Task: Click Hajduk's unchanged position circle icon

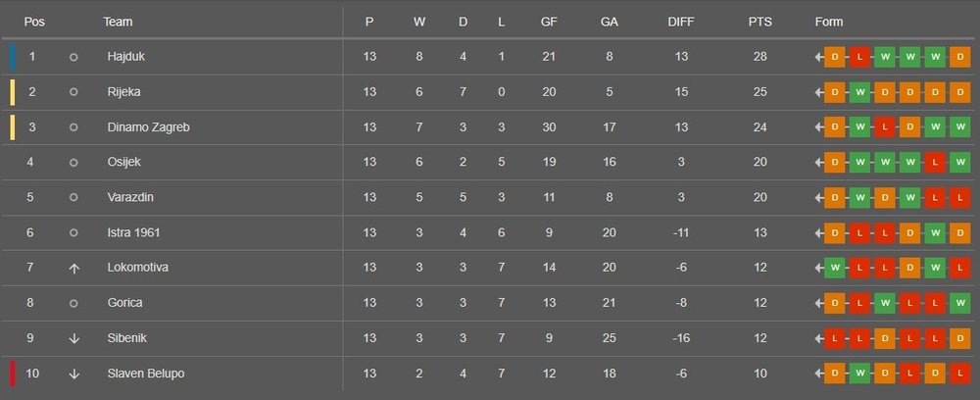Action: (73, 57)
